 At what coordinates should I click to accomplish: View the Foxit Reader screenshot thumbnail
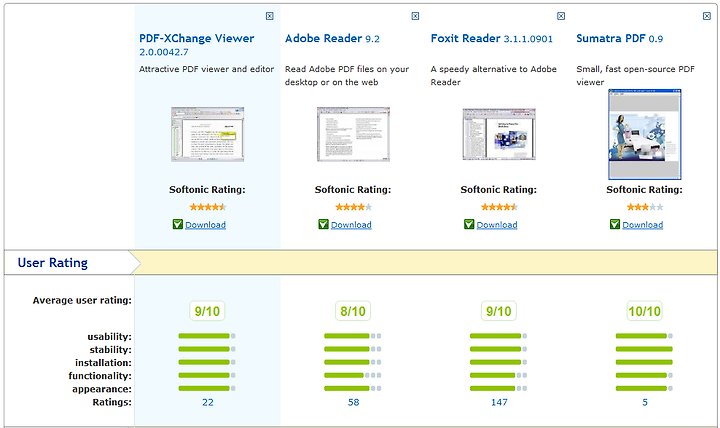tap(499, 134)
